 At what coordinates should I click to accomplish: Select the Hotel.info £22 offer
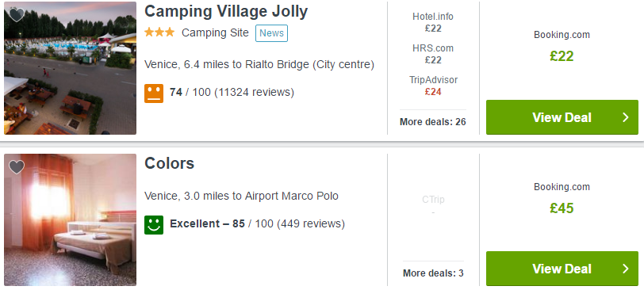(433, 22)
